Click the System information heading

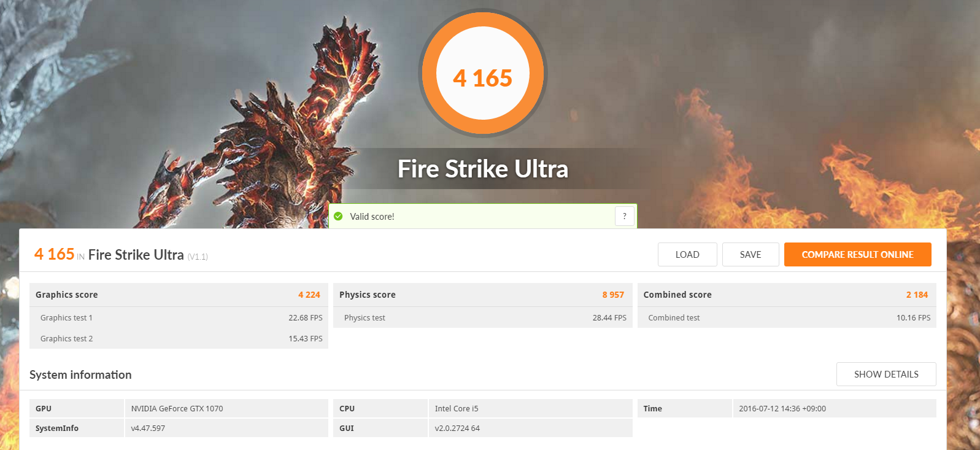tap(80, 374)
